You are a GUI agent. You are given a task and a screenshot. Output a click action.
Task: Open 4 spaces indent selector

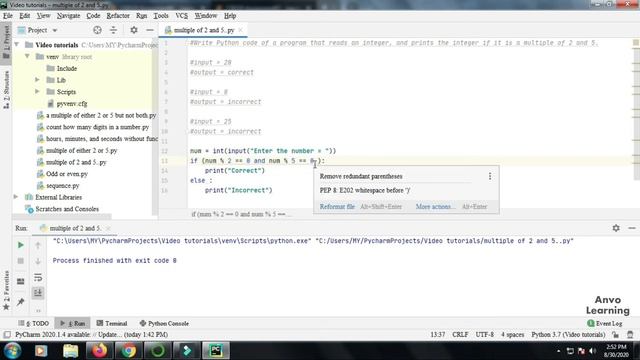pyautogui.click(x=513, y=335)
